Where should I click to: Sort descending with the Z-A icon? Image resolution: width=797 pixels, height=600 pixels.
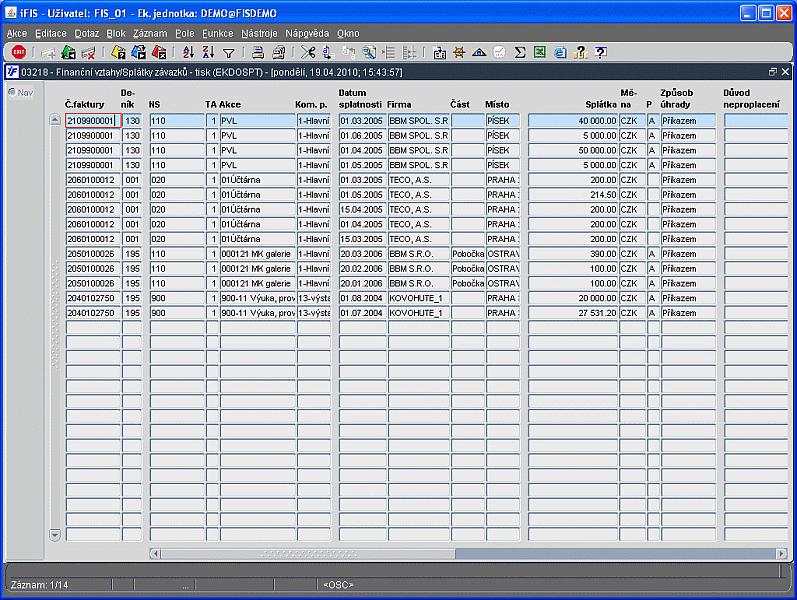[x=208, y=52]
